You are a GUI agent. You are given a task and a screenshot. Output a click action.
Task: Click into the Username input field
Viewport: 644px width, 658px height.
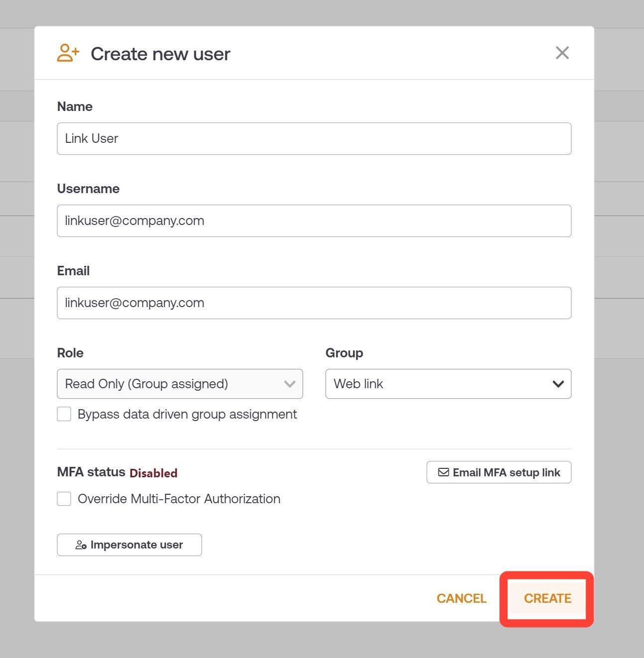(314, 220)
